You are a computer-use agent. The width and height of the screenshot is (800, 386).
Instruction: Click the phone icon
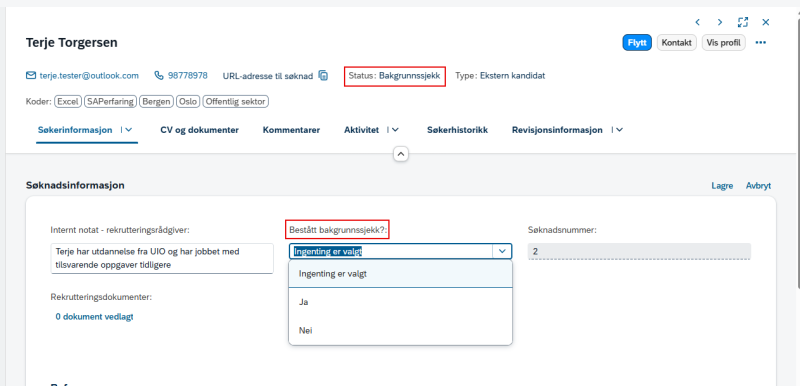pos(159,75)
